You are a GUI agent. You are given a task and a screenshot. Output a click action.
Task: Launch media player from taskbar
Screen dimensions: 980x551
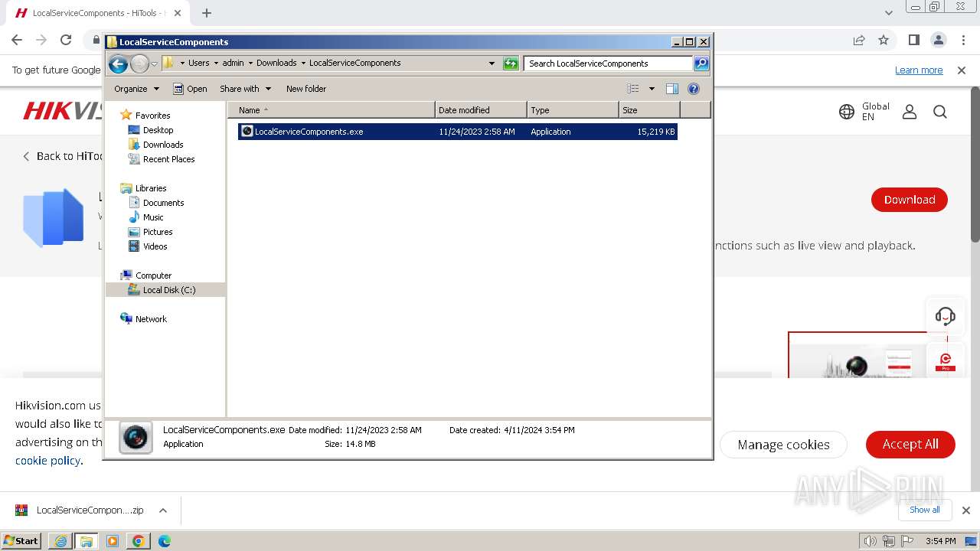[113, 541]
